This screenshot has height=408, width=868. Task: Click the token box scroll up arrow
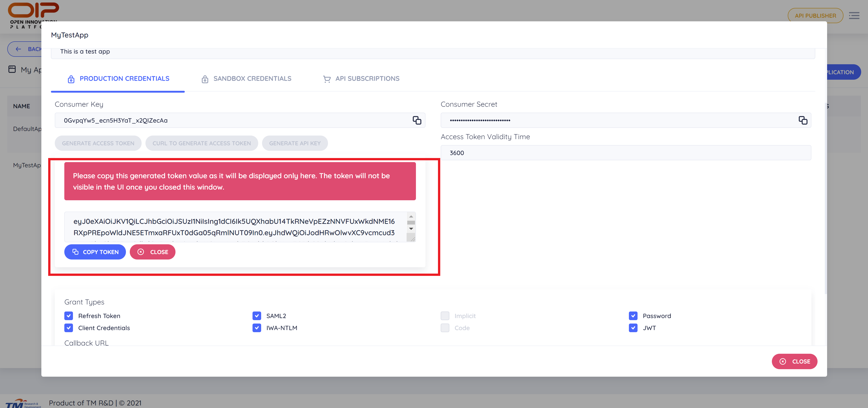tap(411, 216)
